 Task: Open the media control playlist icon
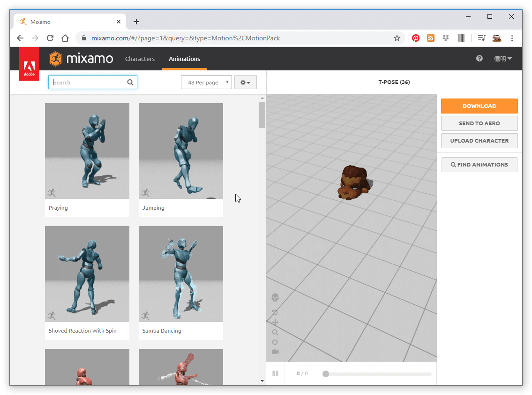coord(481,38)
